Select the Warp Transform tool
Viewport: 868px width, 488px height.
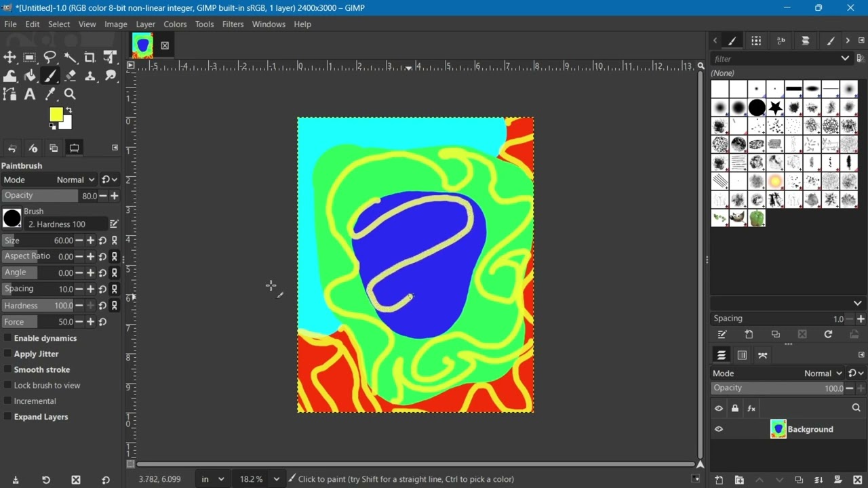tap(9, 76)
